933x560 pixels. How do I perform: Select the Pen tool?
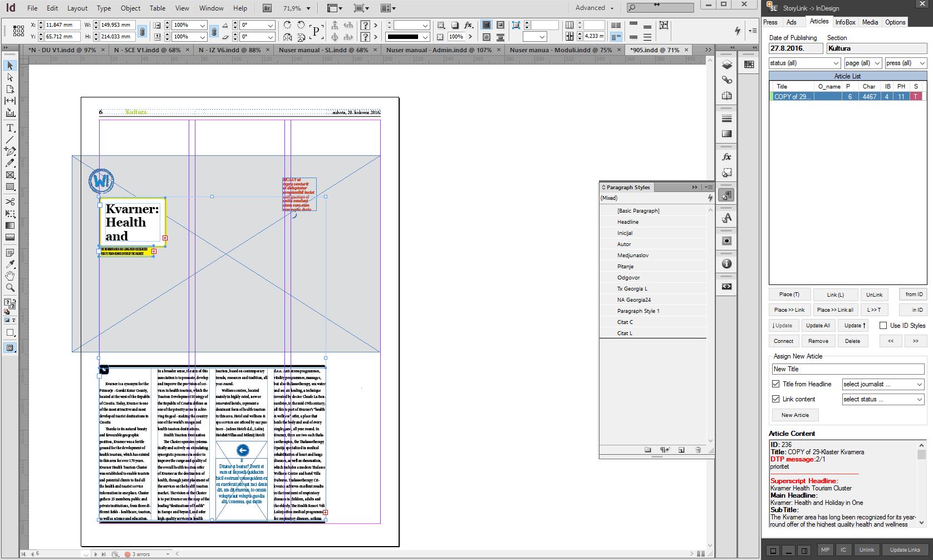pyautogui.click(x=10, y=151)
